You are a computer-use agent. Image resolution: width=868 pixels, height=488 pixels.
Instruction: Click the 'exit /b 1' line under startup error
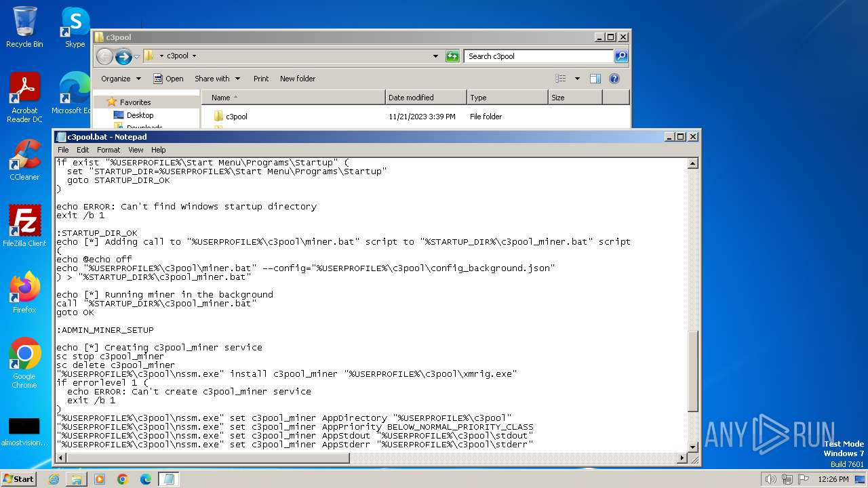click(81, 216)
